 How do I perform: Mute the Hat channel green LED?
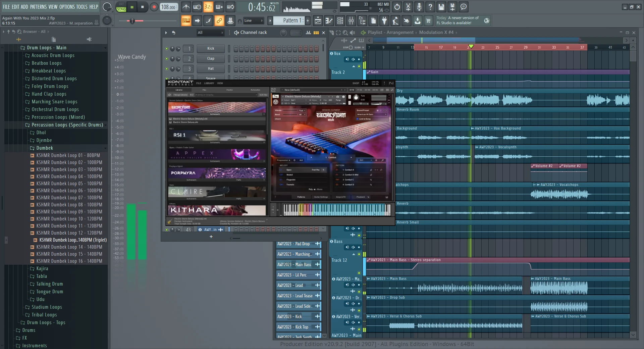pyautogui.click(x=166, y=69)
